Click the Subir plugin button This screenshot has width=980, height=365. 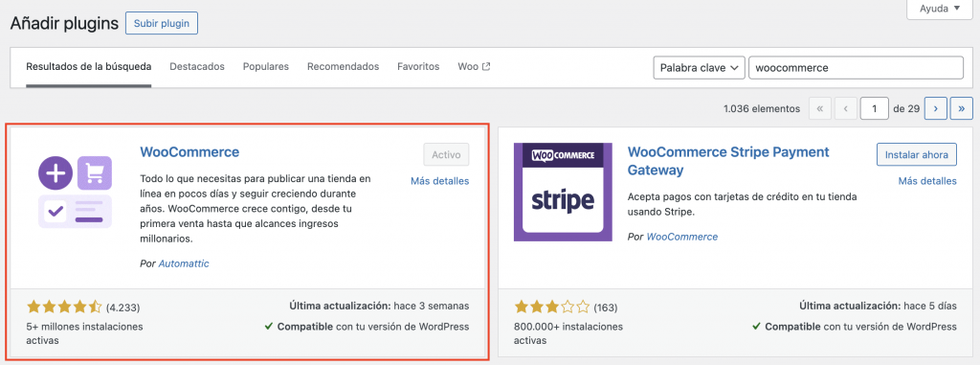coord(162,23)
